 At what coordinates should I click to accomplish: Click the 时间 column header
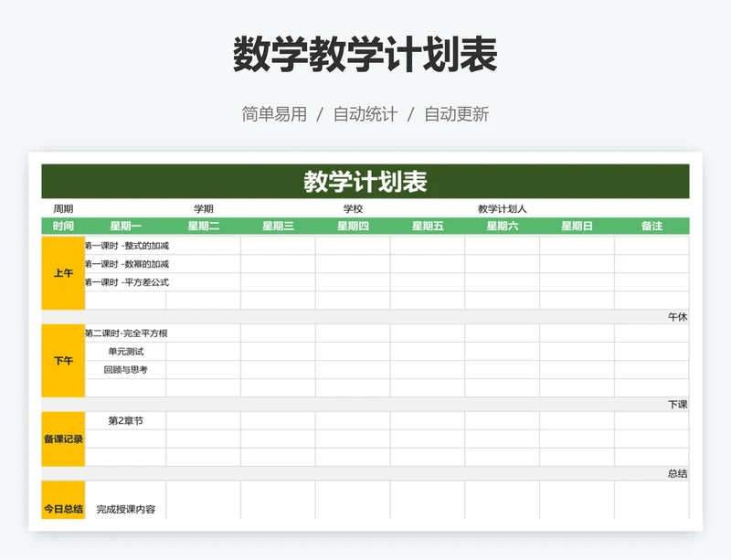pos(63,227)
